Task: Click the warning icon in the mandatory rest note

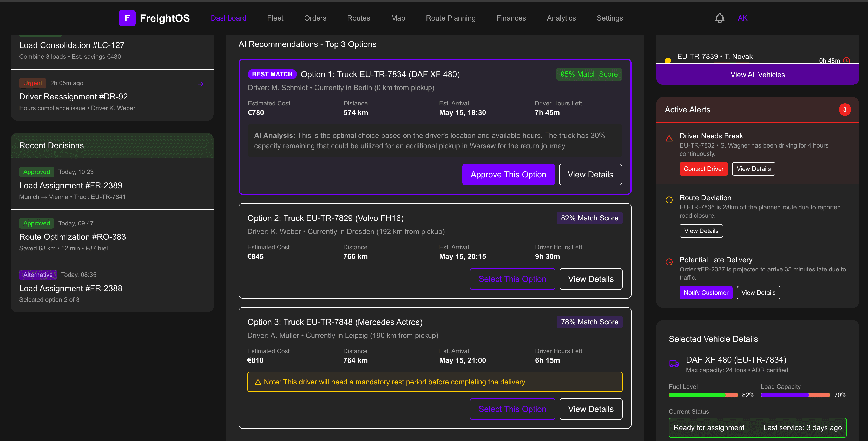Action: (258, 382)
